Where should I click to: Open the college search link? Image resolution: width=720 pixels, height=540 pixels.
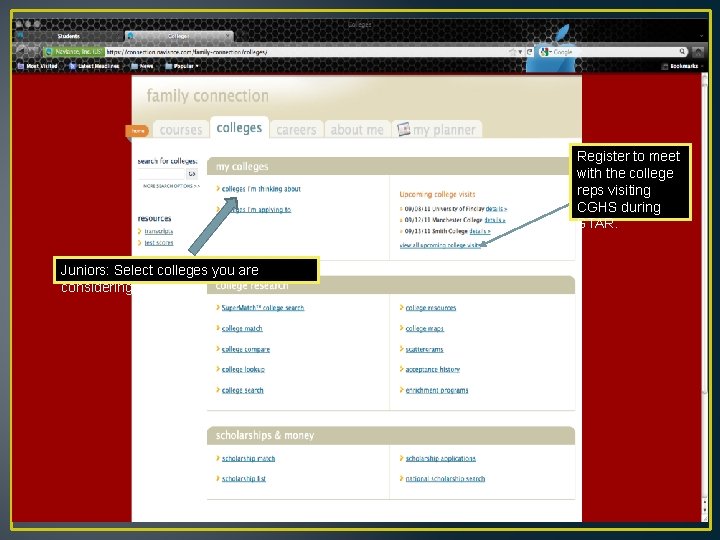[242, 390]
